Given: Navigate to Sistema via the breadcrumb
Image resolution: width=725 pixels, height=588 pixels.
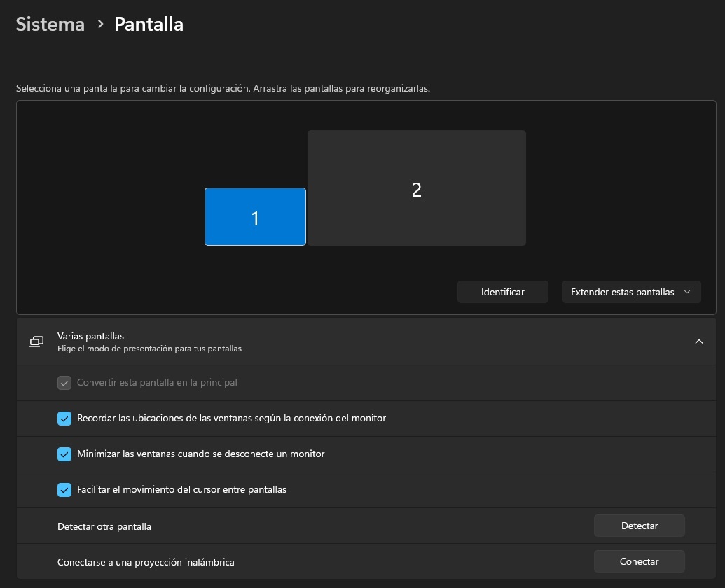Looking at the screenshot, I should [50, 24].
